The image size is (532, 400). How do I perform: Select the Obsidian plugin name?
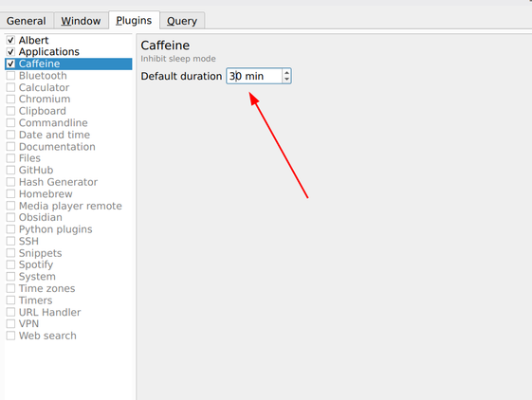pyautogui.click(x=41, y=217)
